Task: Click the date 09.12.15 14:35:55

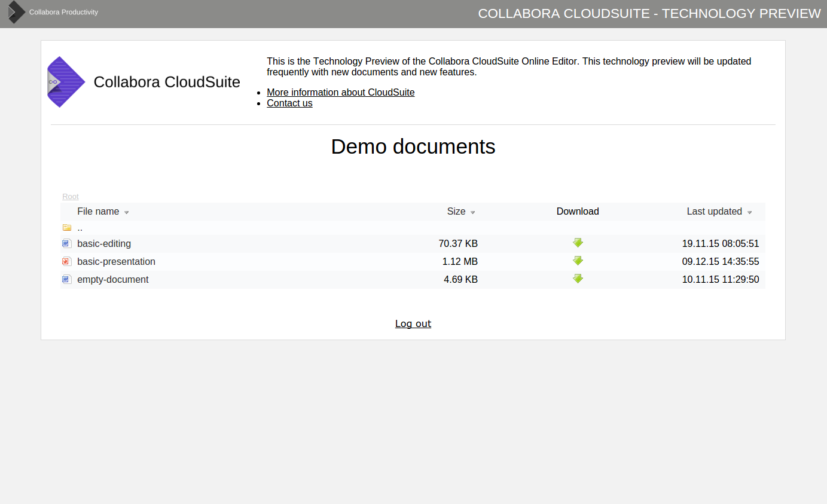Action: (721, 261)
